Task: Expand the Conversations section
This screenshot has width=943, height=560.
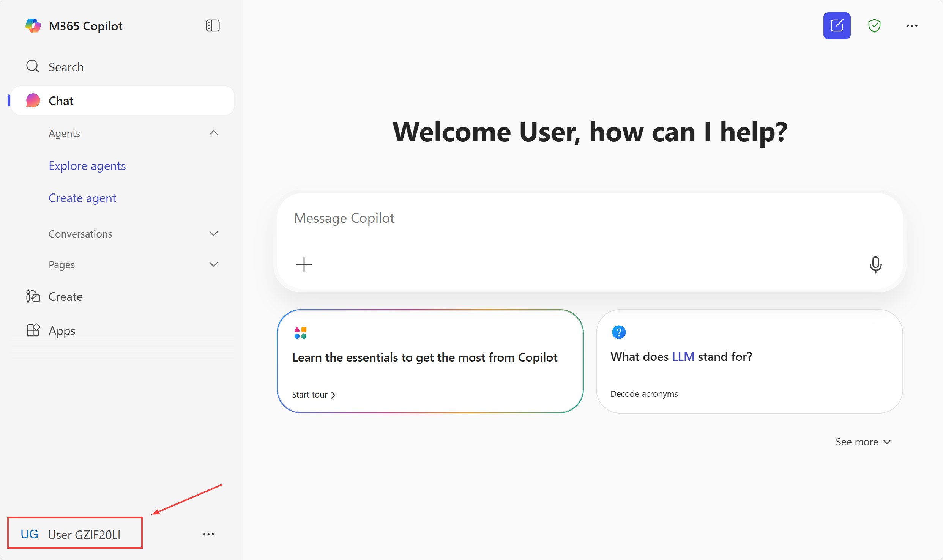Action: pyautogui.click(x=213, y=234)
